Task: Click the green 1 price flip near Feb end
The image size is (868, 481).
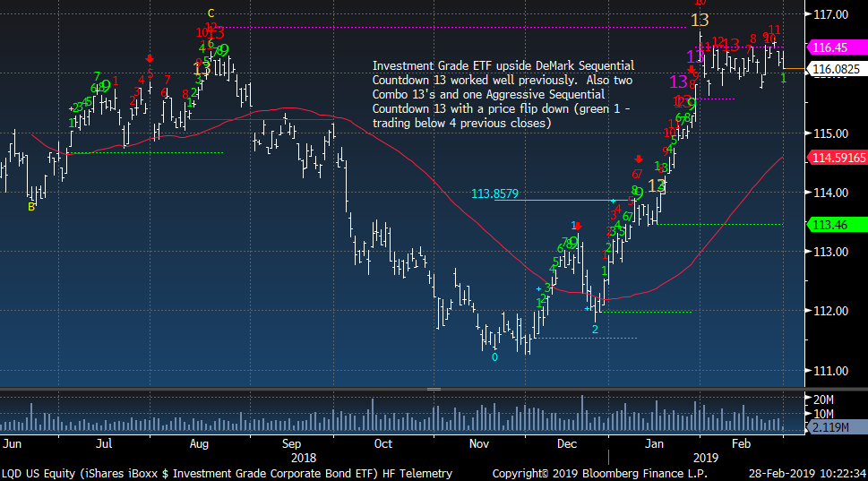Action: point(783,79)
